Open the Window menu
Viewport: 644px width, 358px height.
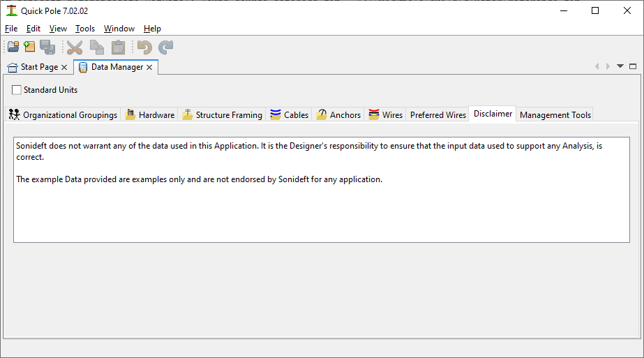pos(119,29)
